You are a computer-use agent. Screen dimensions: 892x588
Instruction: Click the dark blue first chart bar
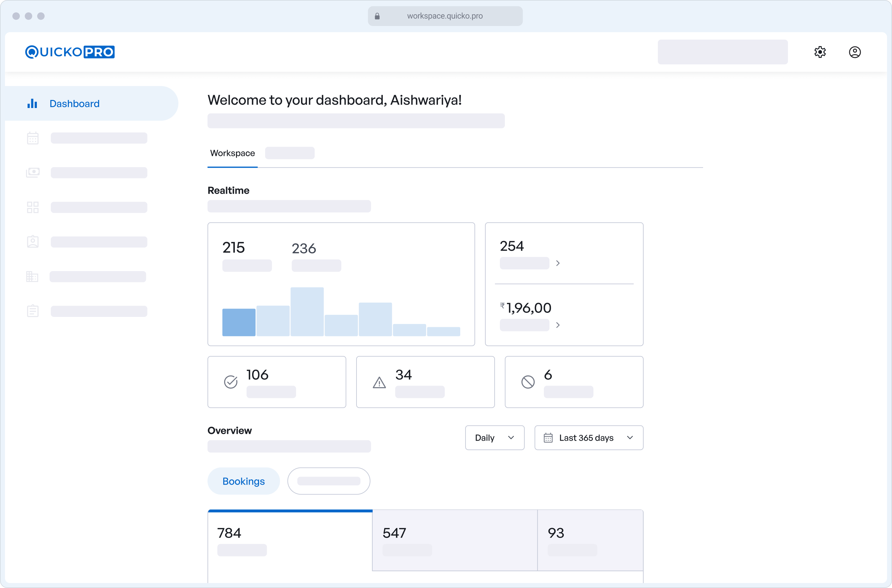point(239,322)
